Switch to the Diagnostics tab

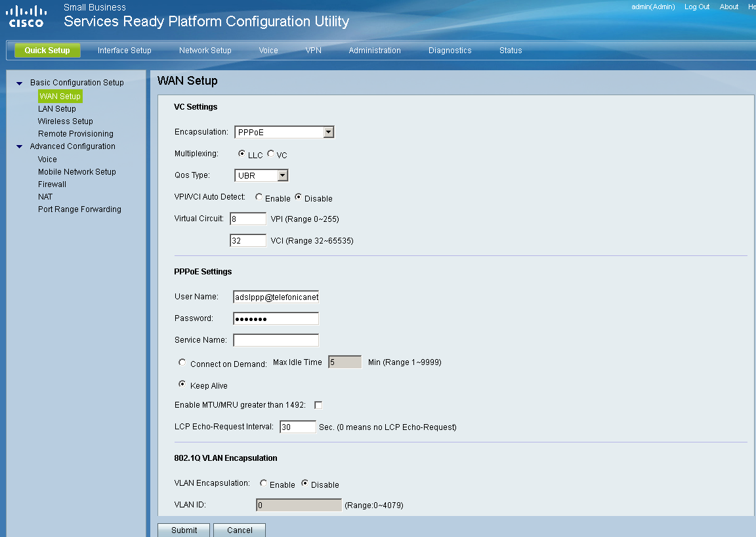tap(450, 50)
